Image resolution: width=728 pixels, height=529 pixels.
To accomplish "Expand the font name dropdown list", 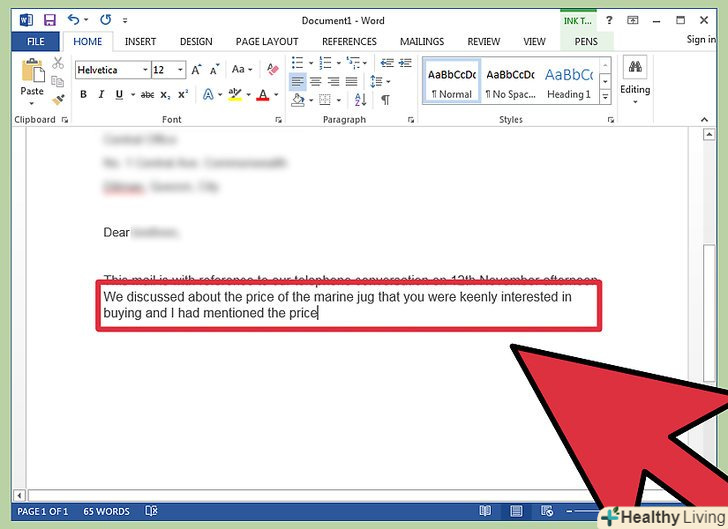I will coord(145,70).
